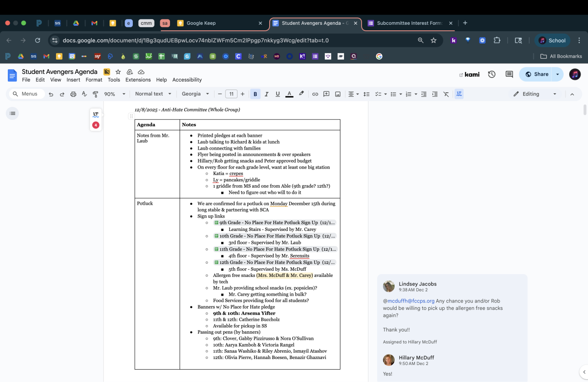588x382 pixels.
Task: Switch to the Google Keep tab
Action: 220,23
